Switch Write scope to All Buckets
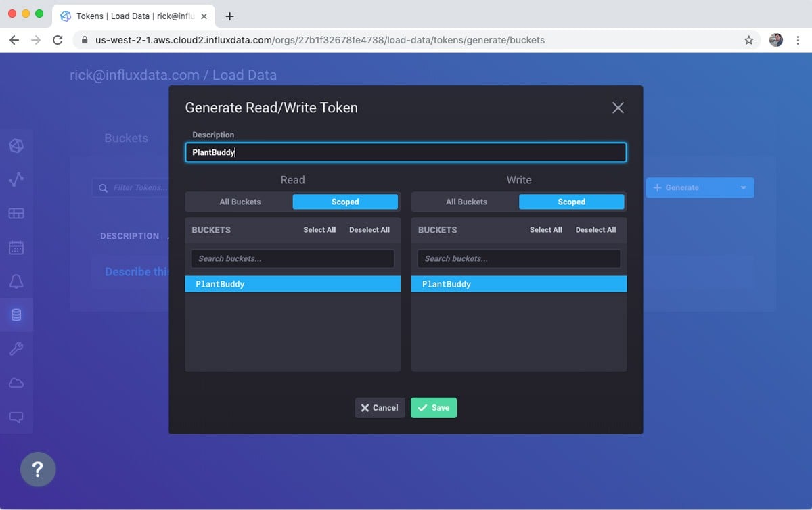The width and height of the screenshot is (812, 510). tap(465, 202)
